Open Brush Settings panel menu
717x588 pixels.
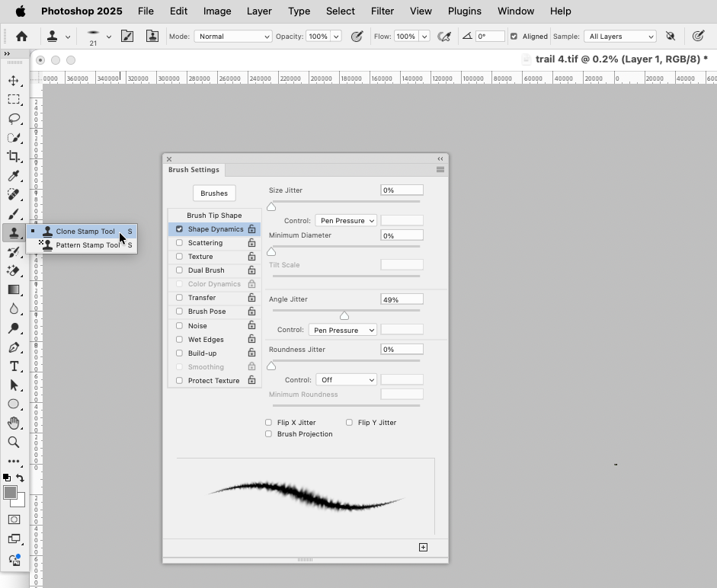[x=440, y=170]
